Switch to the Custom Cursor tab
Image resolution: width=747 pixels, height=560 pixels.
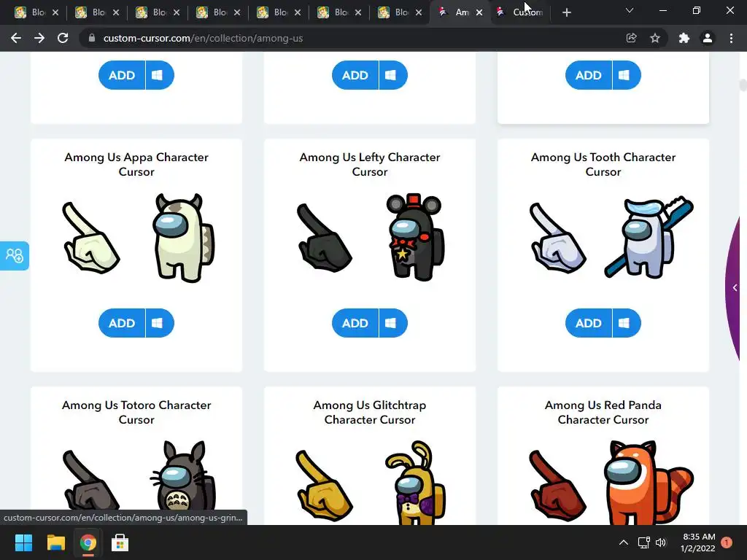(x=521, y=12)
